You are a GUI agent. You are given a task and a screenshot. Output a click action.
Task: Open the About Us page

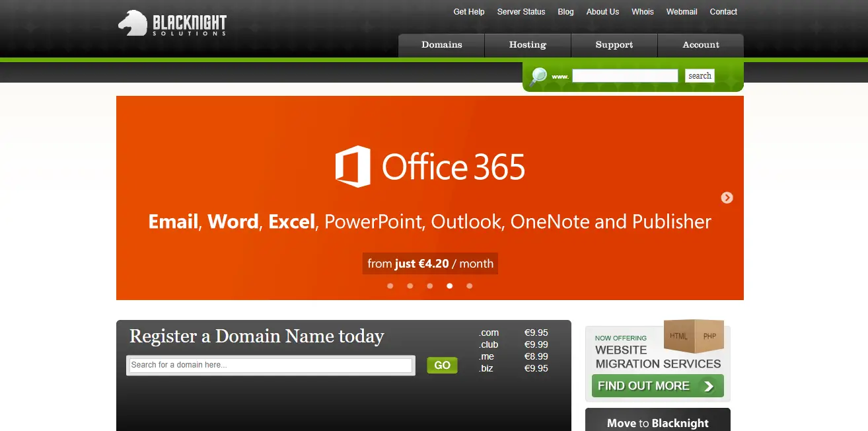coord(602,12)
